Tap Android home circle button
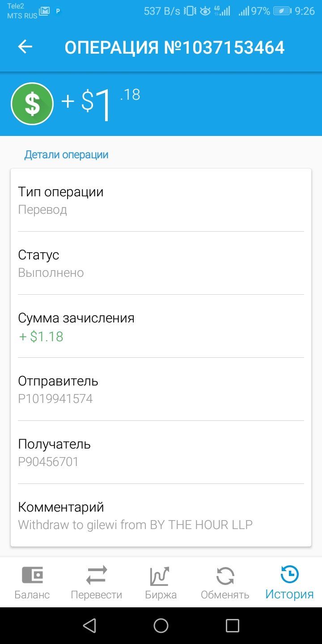322x644 pixels. click(161, 625)
